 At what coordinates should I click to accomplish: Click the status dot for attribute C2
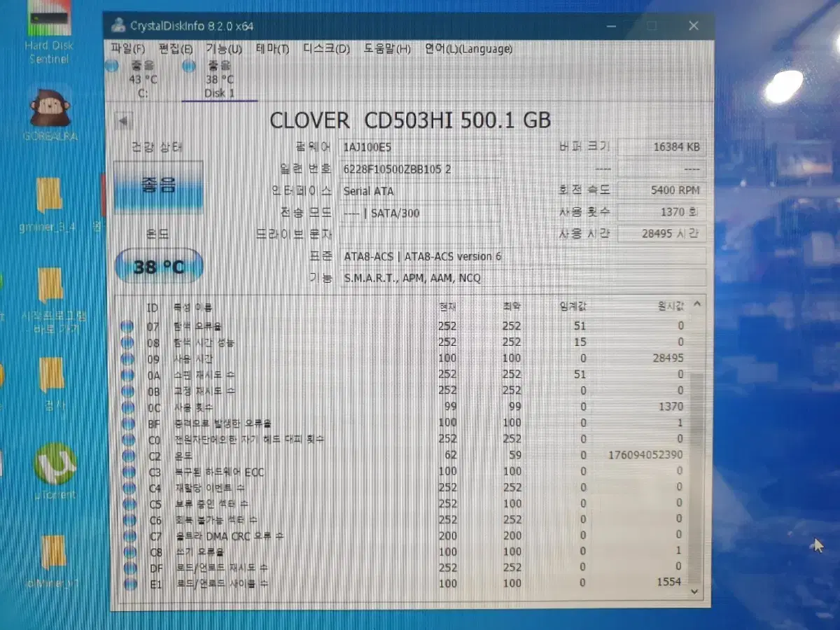pyautogui.click(x=127, y=456)
